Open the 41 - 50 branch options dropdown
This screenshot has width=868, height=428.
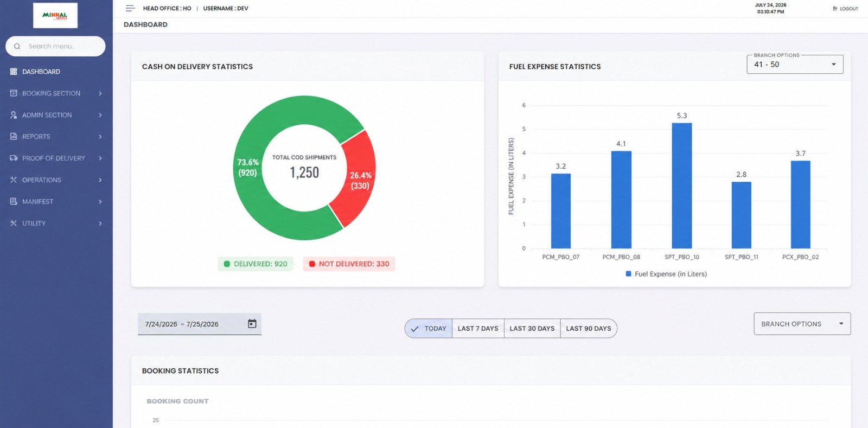tap(795, 65)
